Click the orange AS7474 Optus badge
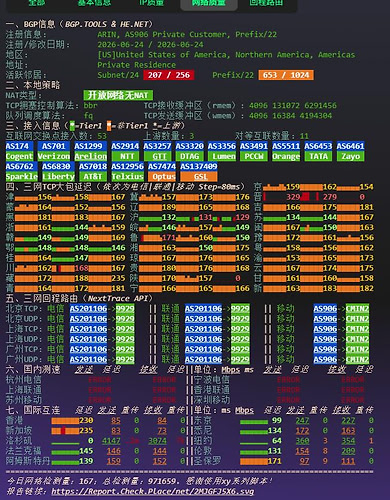 point(162,171)
